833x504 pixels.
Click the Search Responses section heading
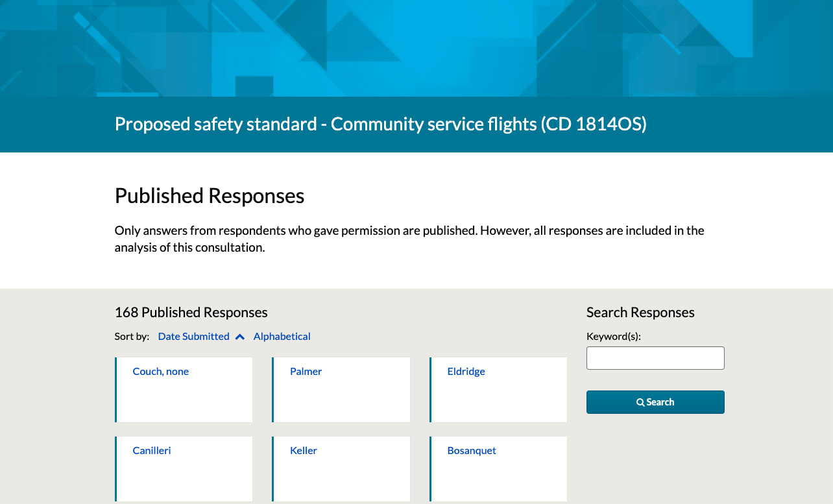(x=640, y=312)
